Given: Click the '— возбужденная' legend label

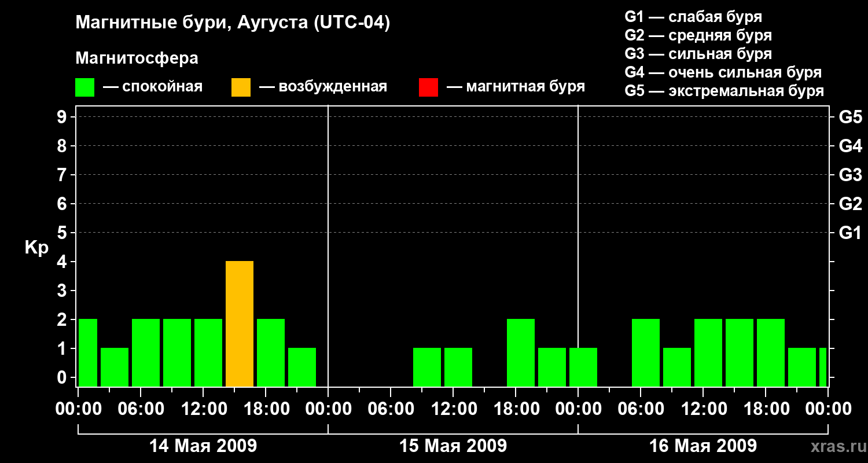Looking at the screenshot, I should [x=323, y=87].
